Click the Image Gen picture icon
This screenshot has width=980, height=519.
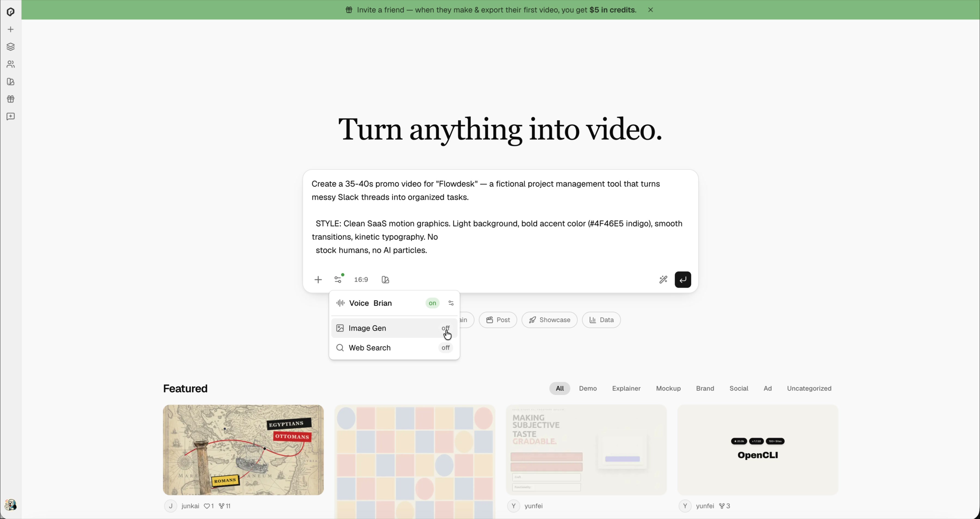point(340,328)
